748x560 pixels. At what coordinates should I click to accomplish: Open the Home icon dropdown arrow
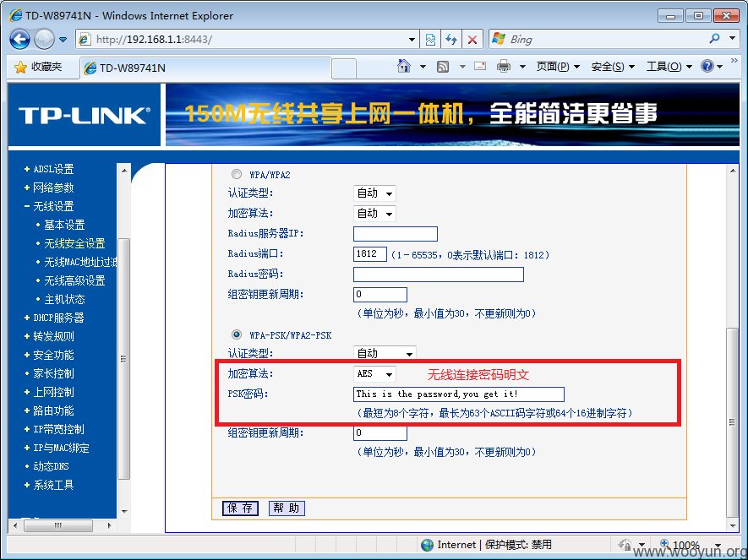423,67
